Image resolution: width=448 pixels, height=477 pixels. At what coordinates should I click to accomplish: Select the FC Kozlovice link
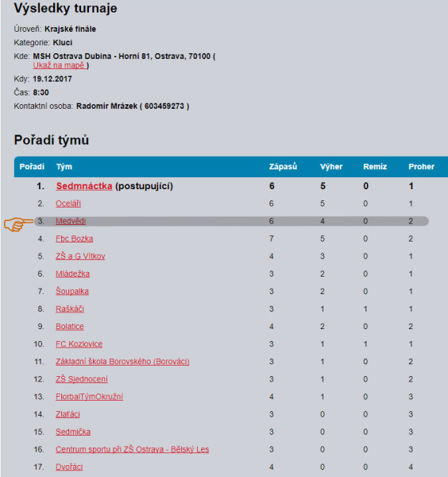[79, 344]
